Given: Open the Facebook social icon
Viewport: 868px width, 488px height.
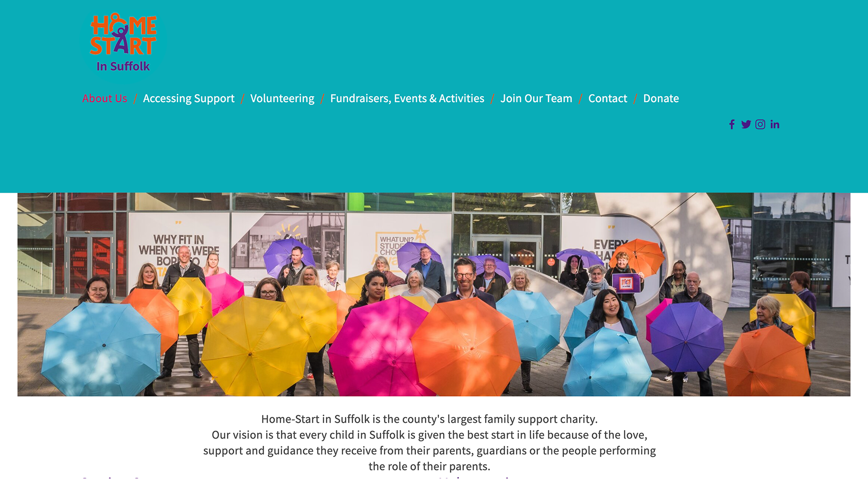Looking at the screenshot, I should 731,124.
